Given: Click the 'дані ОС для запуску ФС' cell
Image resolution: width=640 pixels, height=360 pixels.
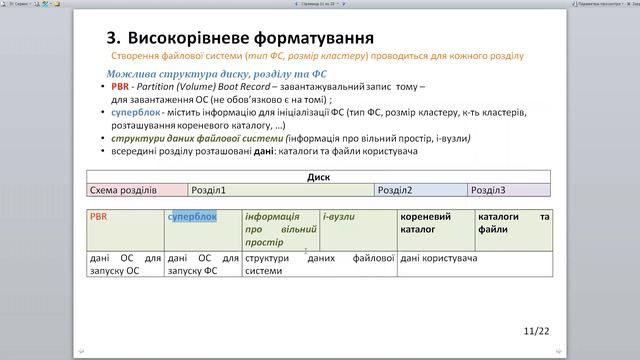Looking at the screenshot, I should pos(203,264).
